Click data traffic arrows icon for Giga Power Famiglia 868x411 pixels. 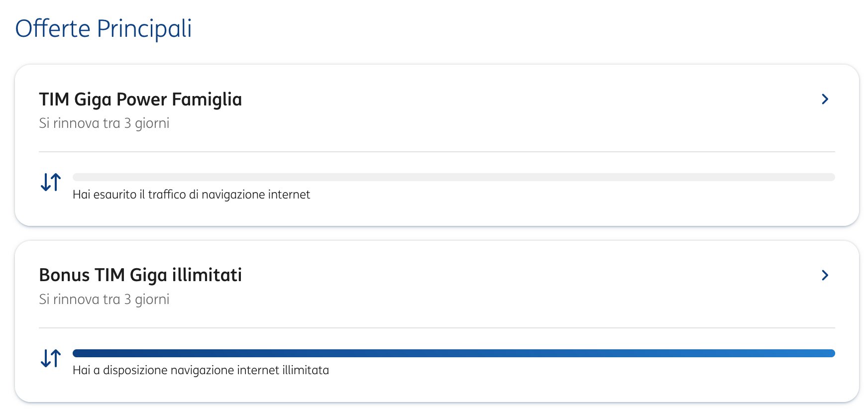click(x=51, y=182)
